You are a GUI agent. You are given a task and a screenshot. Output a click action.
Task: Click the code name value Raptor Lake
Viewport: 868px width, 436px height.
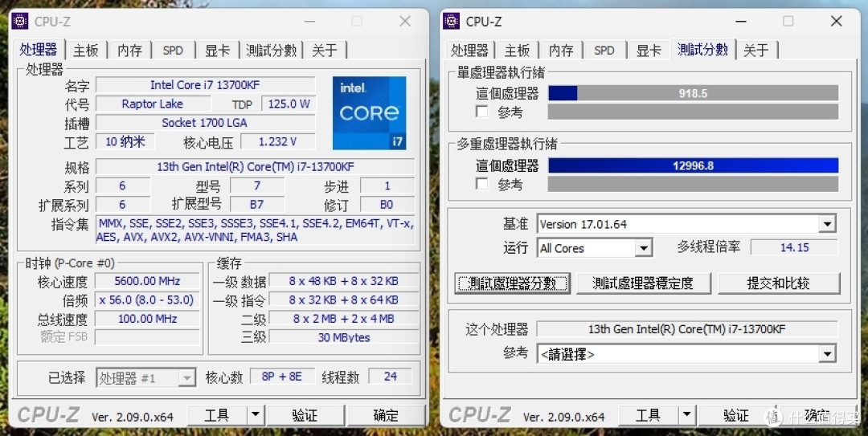pyautogui.click(x=153, y=104)
